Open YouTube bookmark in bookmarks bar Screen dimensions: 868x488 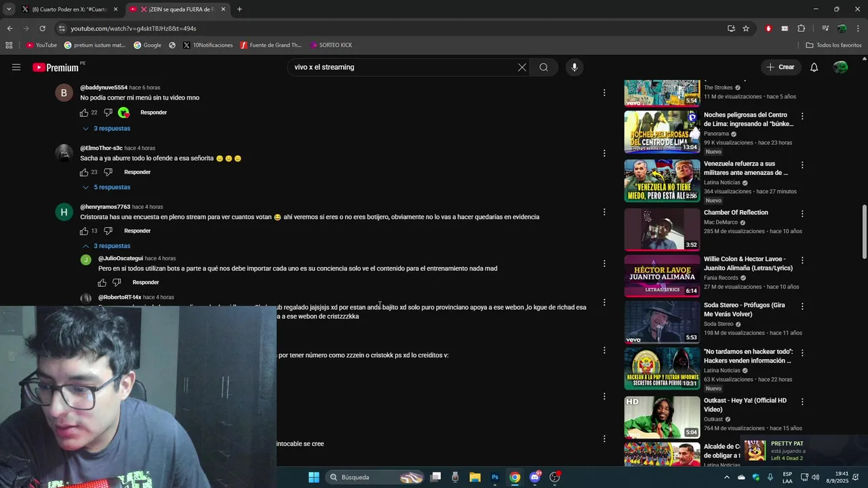tap(41, 45)
